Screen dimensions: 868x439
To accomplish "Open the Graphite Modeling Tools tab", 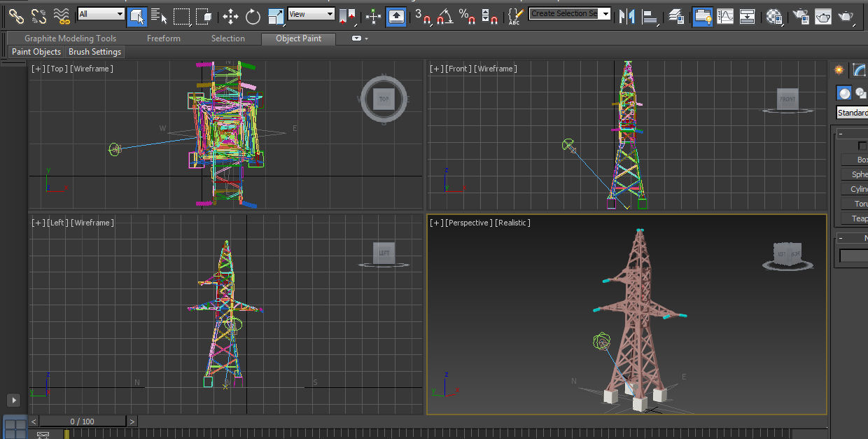I will 70,39.
